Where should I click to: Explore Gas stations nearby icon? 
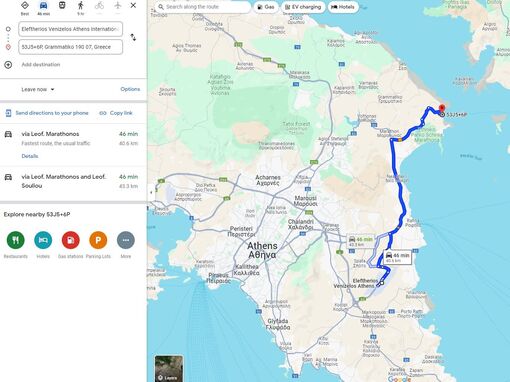pyautogui.click(x=71, y=240)
